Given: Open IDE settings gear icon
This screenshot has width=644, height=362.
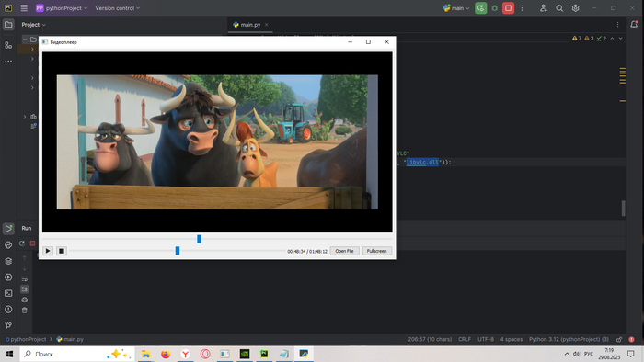Looking at the screenshot, I should click(x=575, y=8).
